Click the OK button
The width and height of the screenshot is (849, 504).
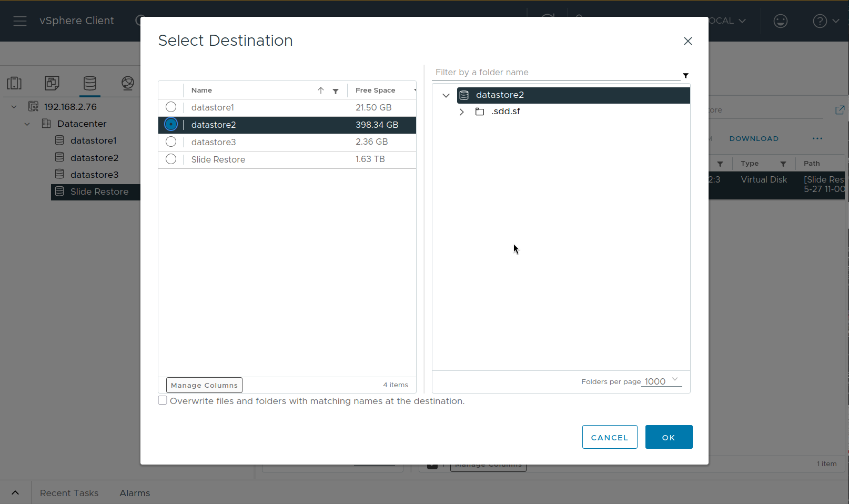pyautogui.click(x=669, y=437)
